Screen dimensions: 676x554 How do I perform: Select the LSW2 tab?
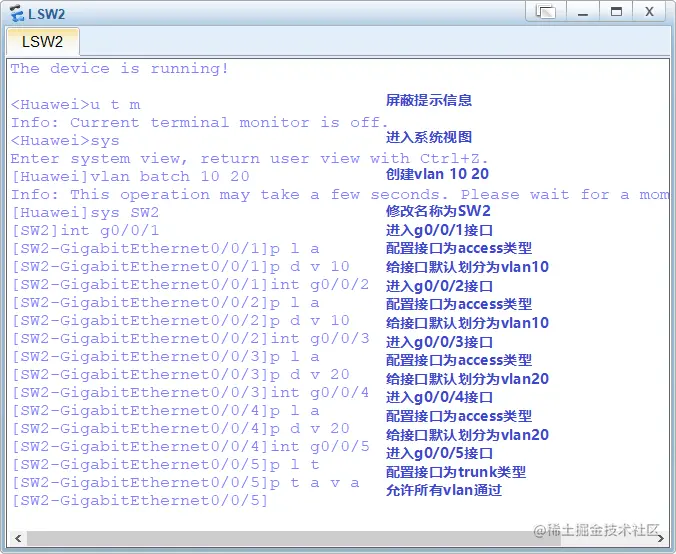(42, 42)
